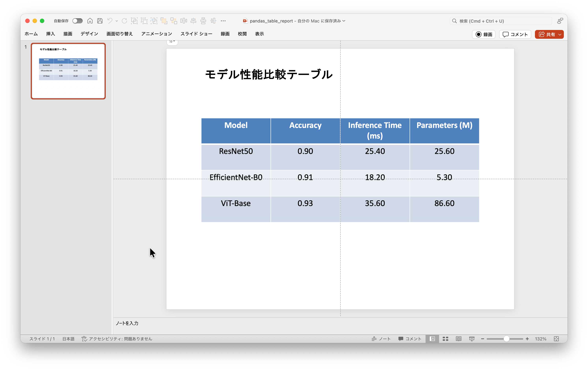Open the undo history dropdown arrow

click(117, 21)
